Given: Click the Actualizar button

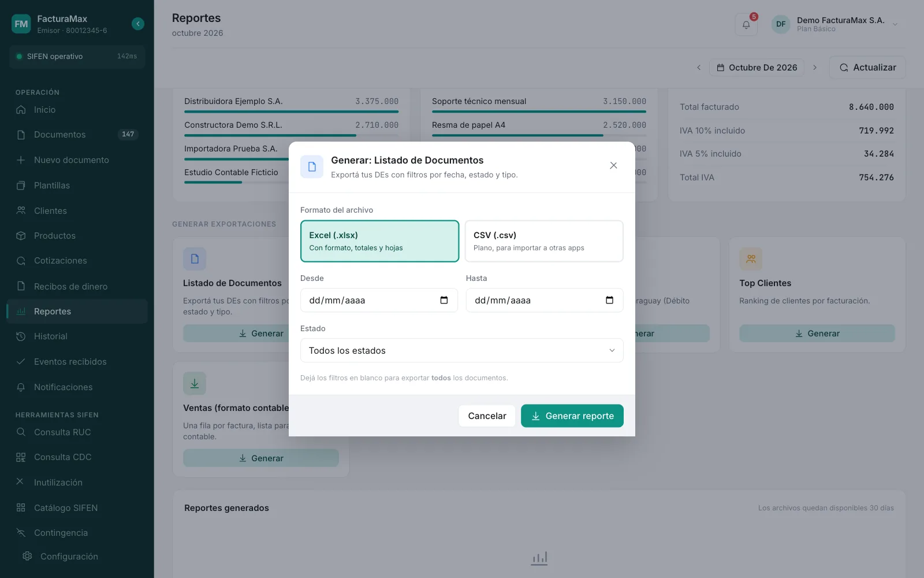Looking at the screenshot, I should [867, 68].
